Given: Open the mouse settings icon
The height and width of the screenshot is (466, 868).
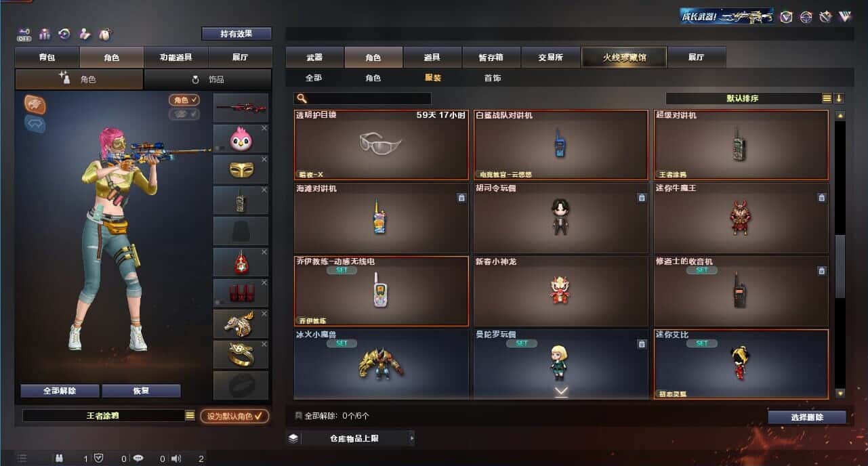Looking at the screenshot, I should [105, 34].
